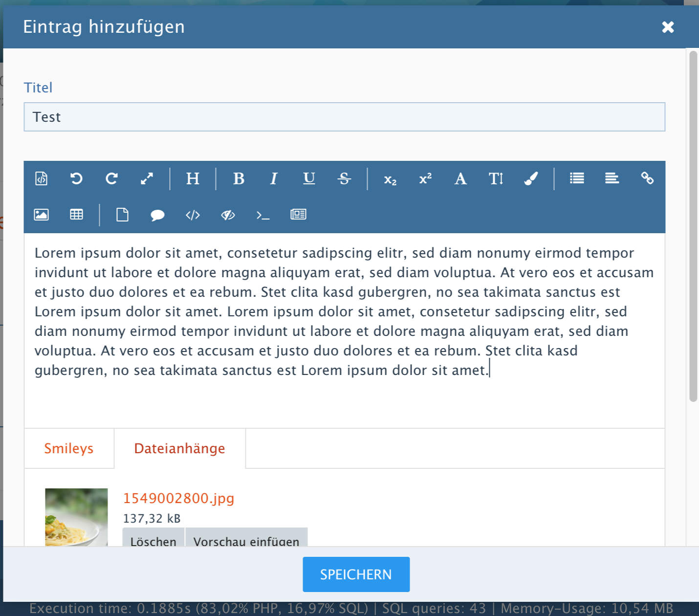The width and height of the screenshot is (699, 616).
Task: Insert a quote block
Action: [157, 215]
